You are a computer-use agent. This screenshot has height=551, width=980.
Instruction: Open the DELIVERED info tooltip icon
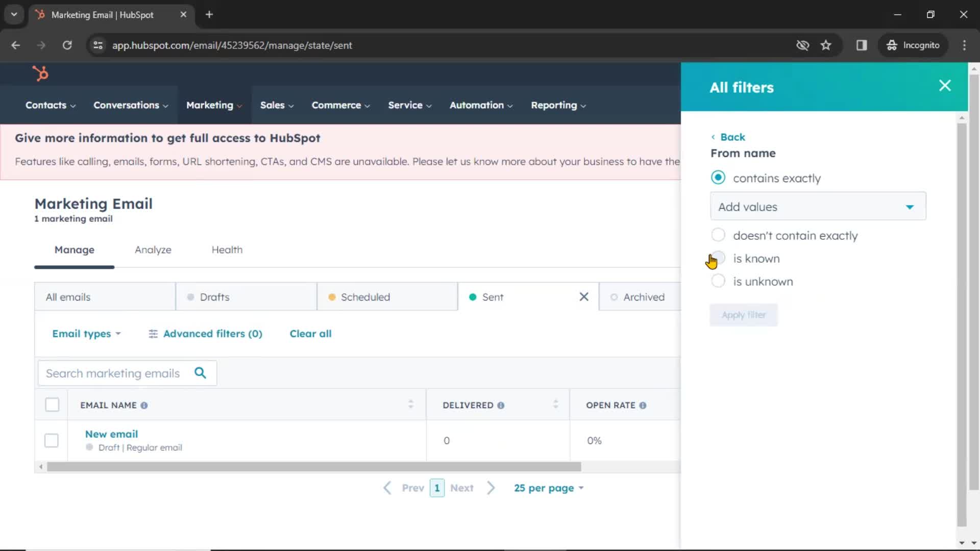501,406
